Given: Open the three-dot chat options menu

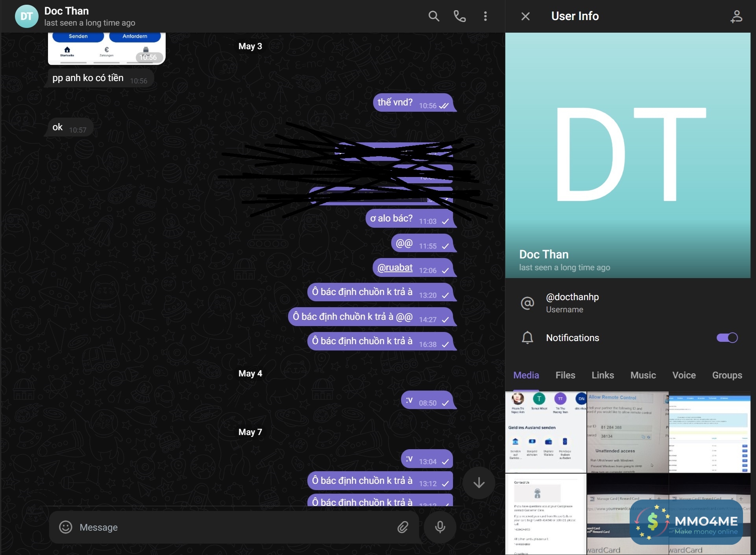Looking at the screenshot, I should pos(485,16).
